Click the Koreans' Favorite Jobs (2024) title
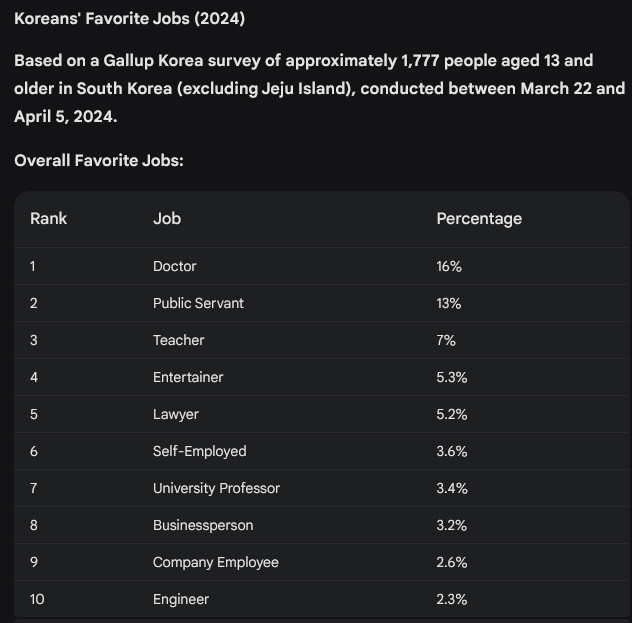 tap(129, 19)
